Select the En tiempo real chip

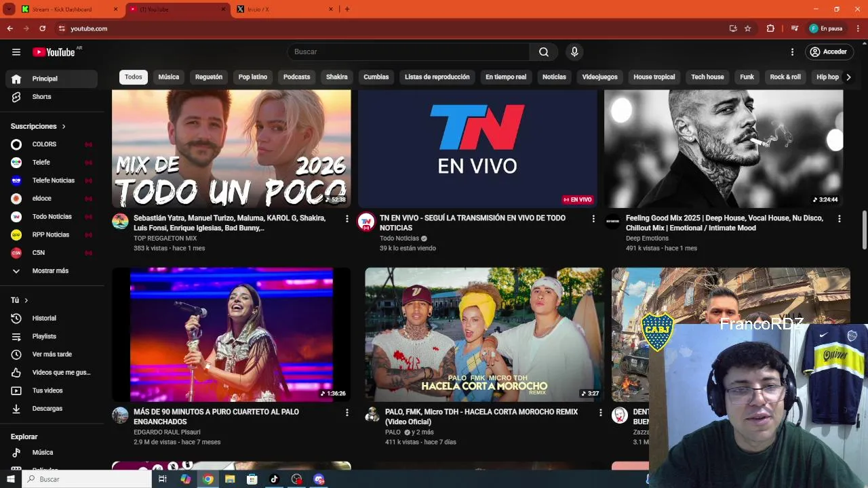(506, 77)
